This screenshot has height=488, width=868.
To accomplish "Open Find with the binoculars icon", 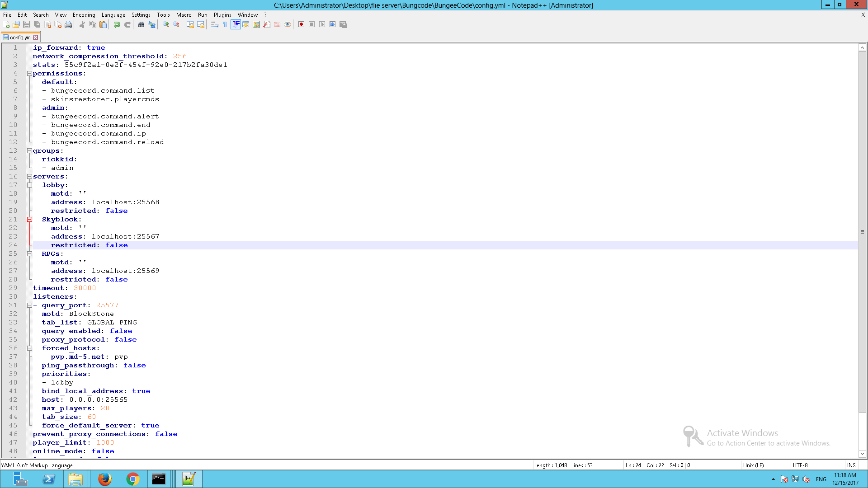I will [142, 24].
